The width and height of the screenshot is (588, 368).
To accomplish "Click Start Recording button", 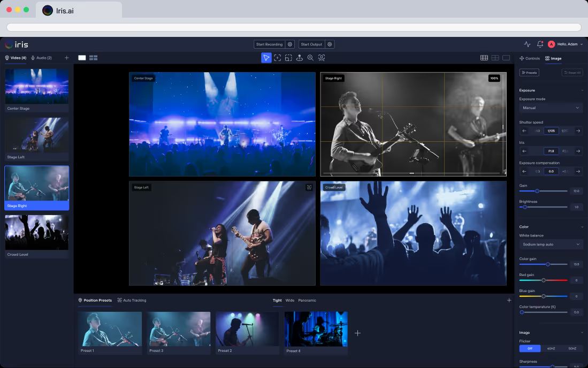I will pyautogui.click(x=269, y=44).
